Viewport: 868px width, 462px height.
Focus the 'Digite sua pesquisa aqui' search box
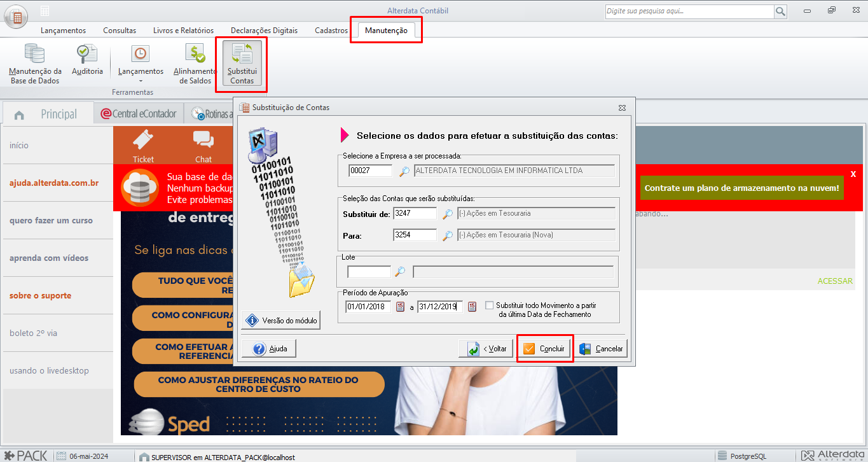pos(689,11)
